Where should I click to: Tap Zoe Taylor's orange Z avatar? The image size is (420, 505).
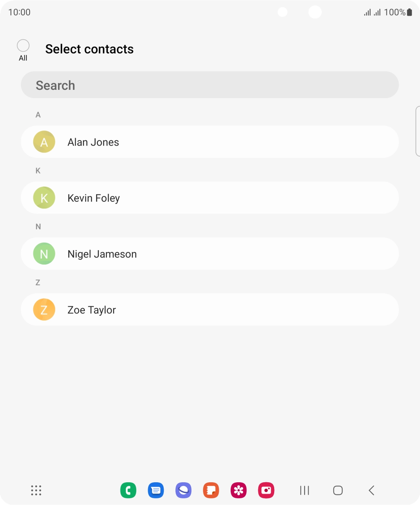pyautogui.click(x=44, y=310)
